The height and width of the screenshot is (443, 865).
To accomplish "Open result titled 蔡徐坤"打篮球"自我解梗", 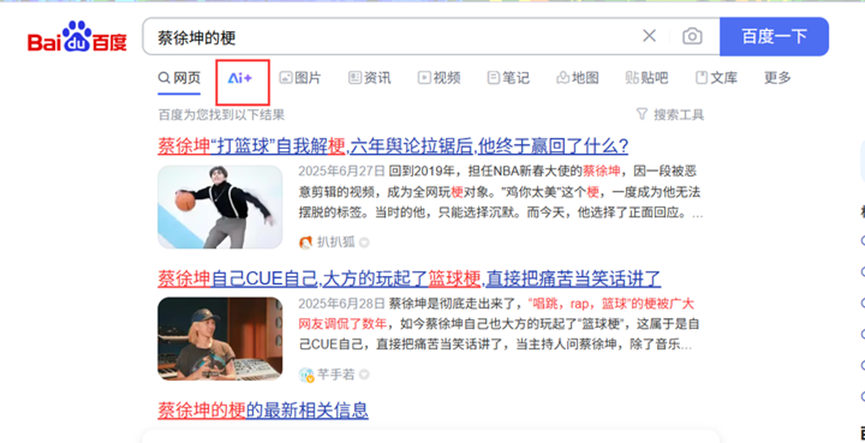I will (393, 146).
